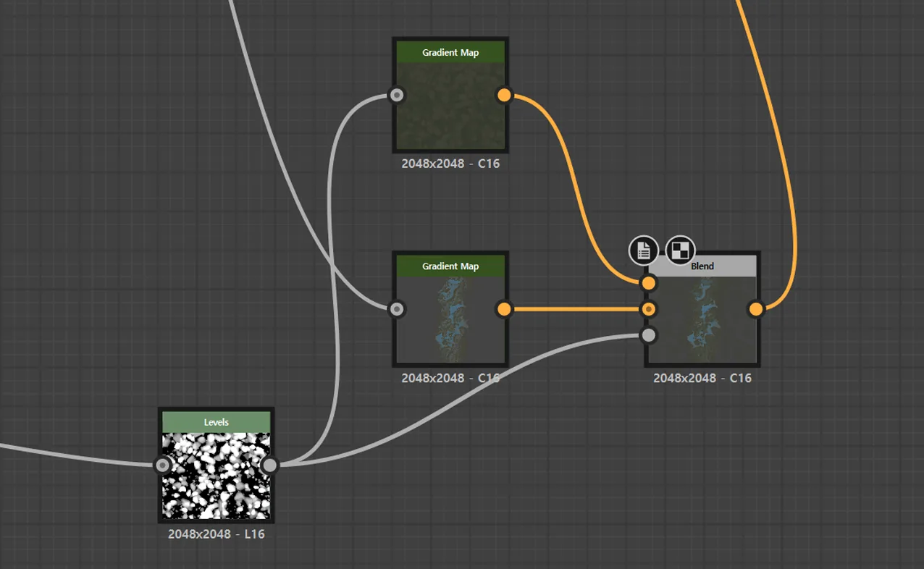Click the blue-streaked Gradient Map thumbnail

450,319
